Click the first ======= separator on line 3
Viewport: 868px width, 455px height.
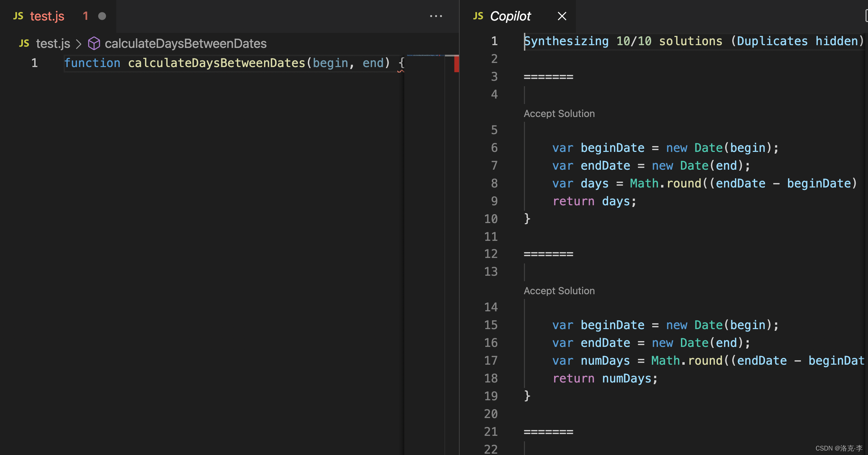pyautogui.click(x=548, y=77)
